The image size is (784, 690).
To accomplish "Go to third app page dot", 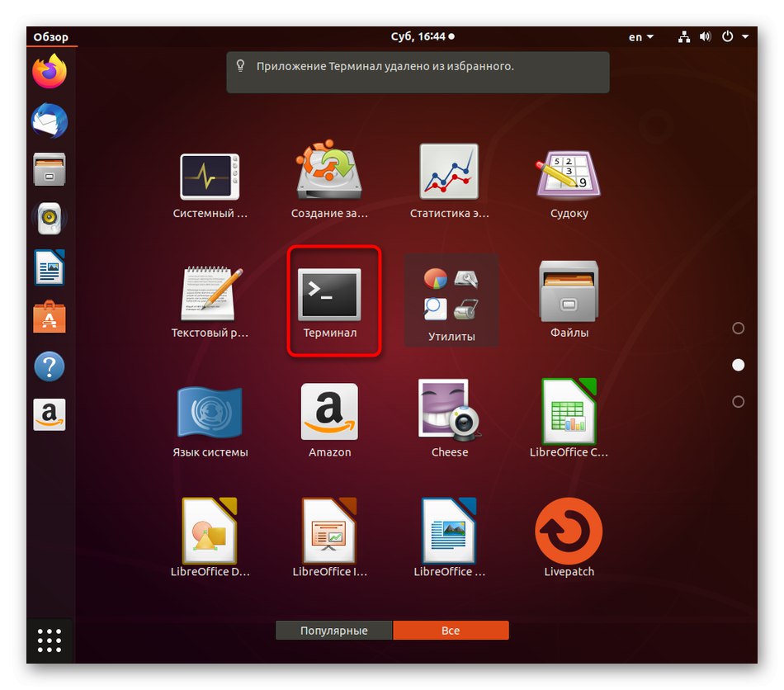I will tap(738, 401).
